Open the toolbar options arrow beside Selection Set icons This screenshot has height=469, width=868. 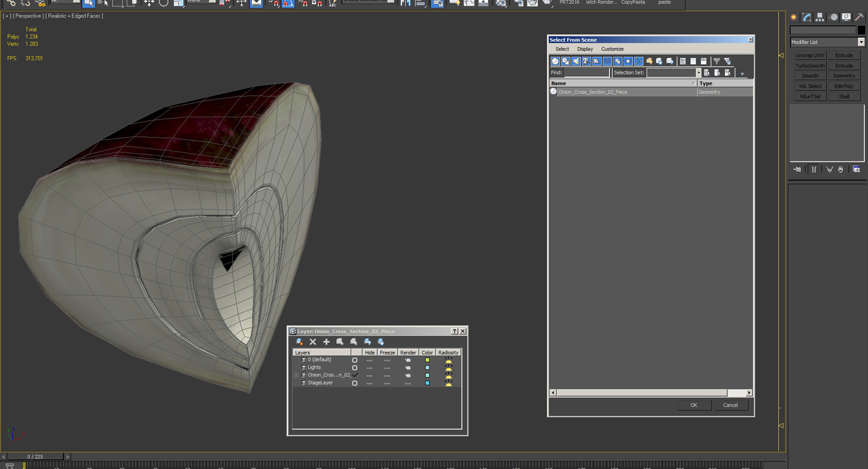pyautogui.click(x=742, y=74)
